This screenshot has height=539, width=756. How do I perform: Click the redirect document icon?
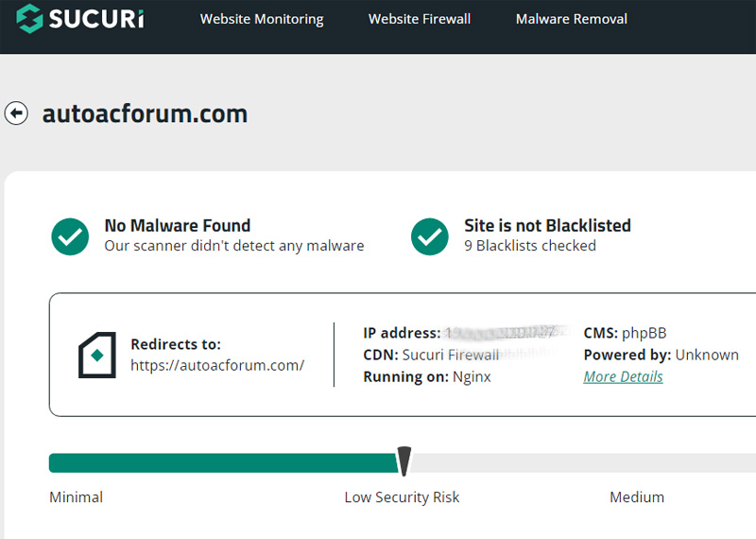pos(97,355)
